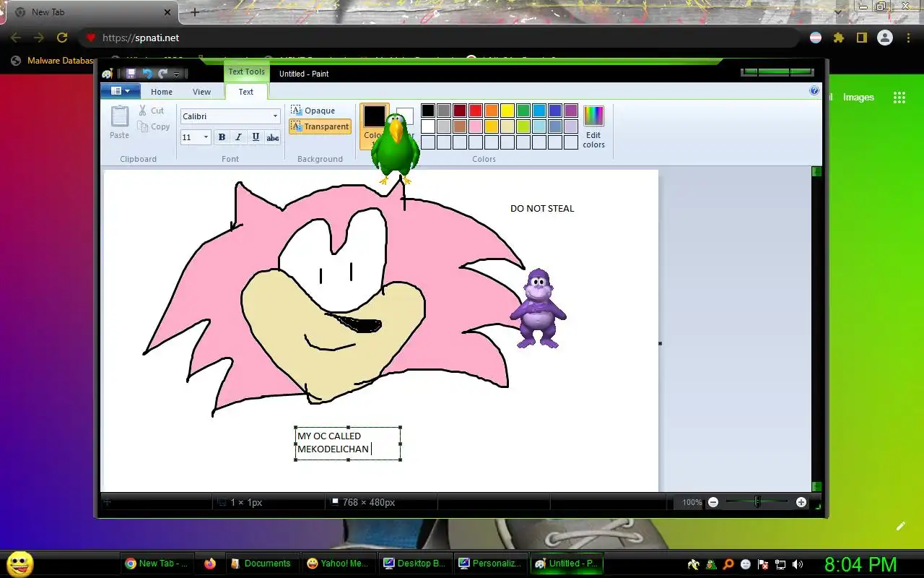
Task: Switch to Yahoo! Messenger taskbar button
Action: point(337,564)
